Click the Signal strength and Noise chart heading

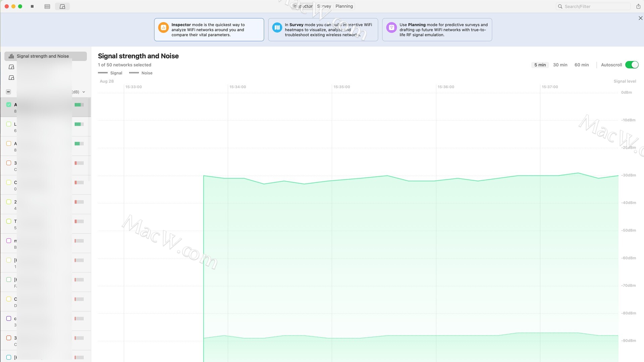[x=138, y=56]
